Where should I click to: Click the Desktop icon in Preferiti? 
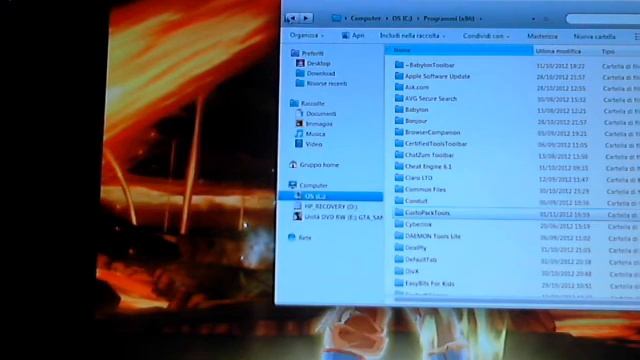(300, 63)
